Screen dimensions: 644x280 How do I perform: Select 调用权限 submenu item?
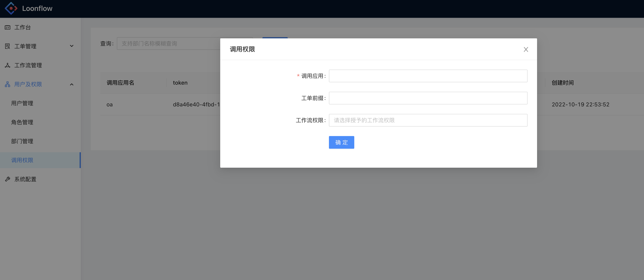click(x=40, y=160)
